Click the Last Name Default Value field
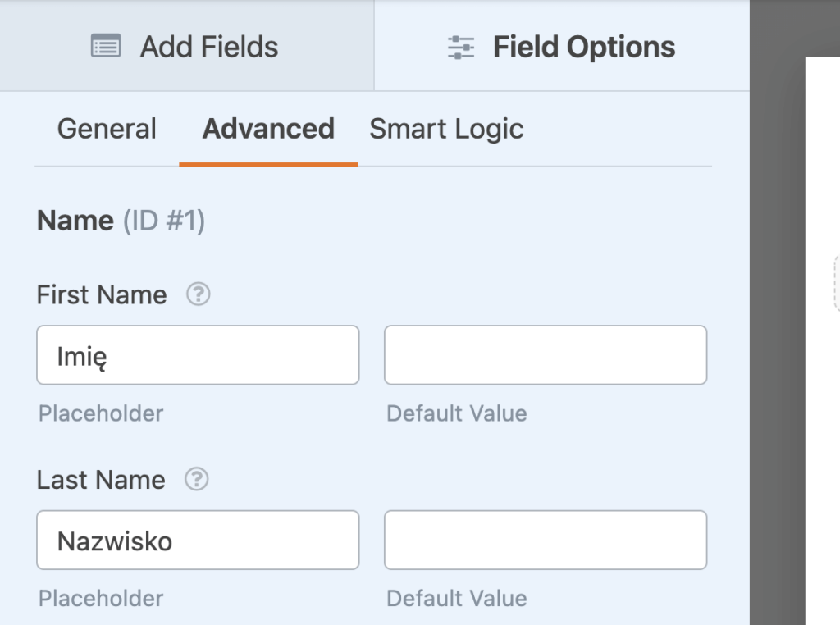This screenshot has height=625, width=840. (x=545, y=540)
